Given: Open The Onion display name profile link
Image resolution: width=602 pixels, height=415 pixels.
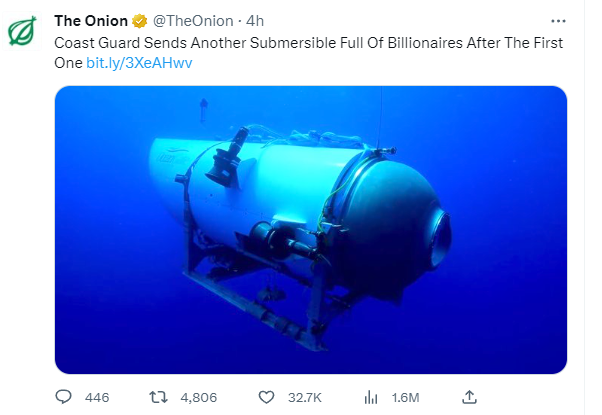Looking at the screenshot, I should 90,21.
